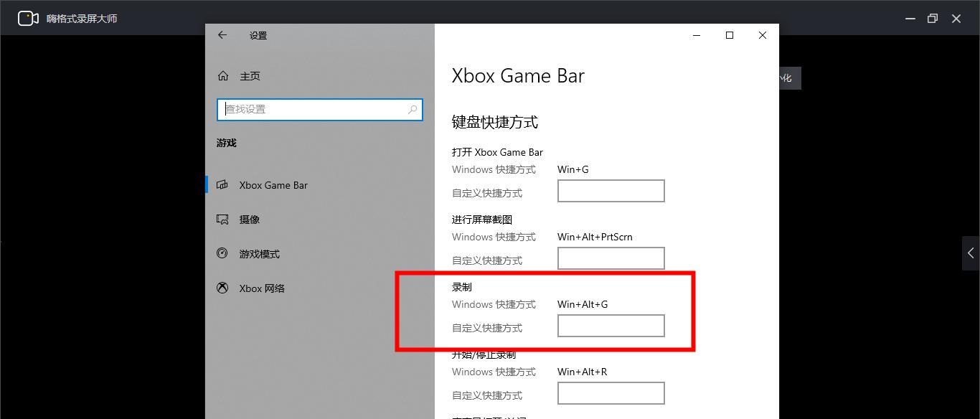Select Xbox Game Bar in sidebar
This screenshot has height=419, width=980.
320,185
